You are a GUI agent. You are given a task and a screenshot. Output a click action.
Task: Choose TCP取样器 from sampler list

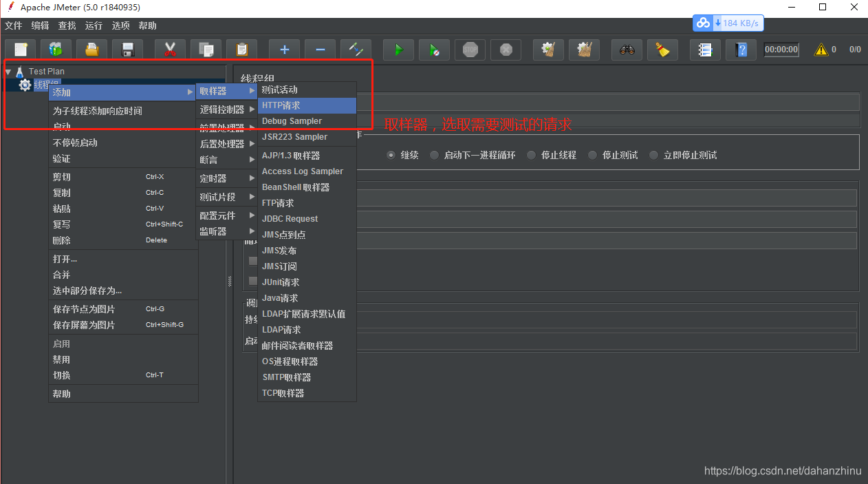point(307,393)
